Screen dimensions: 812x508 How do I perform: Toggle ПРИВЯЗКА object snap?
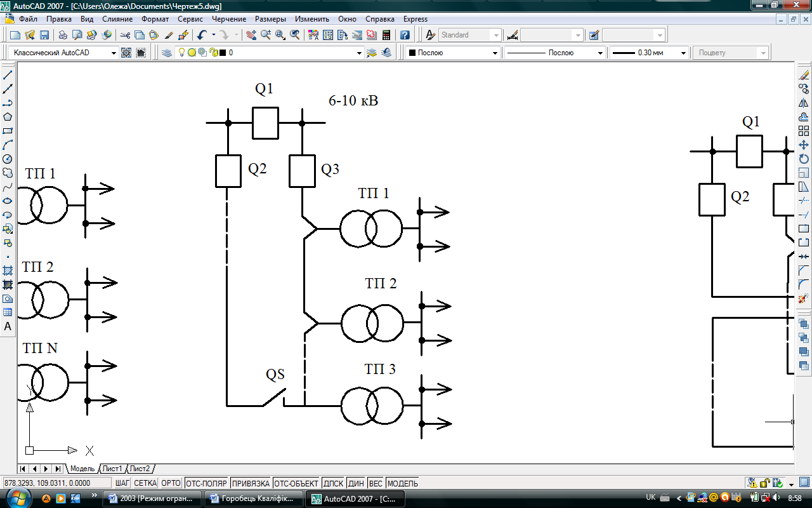coord(251,483)
